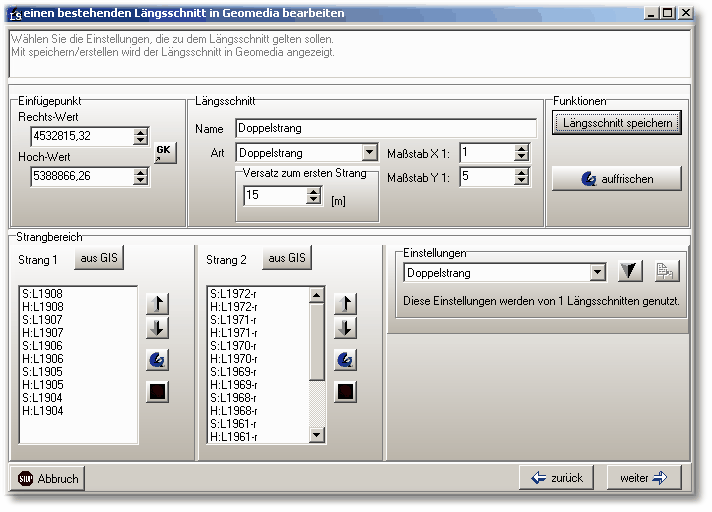Decrease Maßstab X value
The height and width of the screenshot is (512, 712).
[x=522, y=157]
